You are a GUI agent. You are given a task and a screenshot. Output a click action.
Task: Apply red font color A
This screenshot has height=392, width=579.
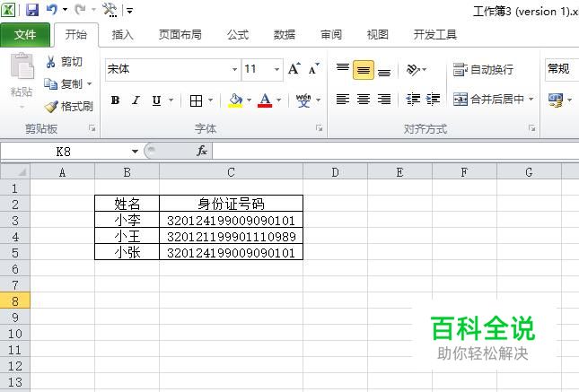tap(265, 100)
